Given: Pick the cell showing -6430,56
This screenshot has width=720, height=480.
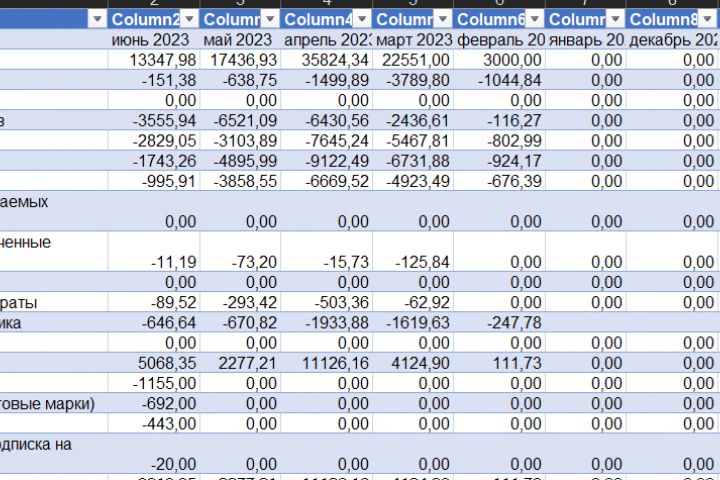Looking at the screenshot, I should click(x=326, y=120).
